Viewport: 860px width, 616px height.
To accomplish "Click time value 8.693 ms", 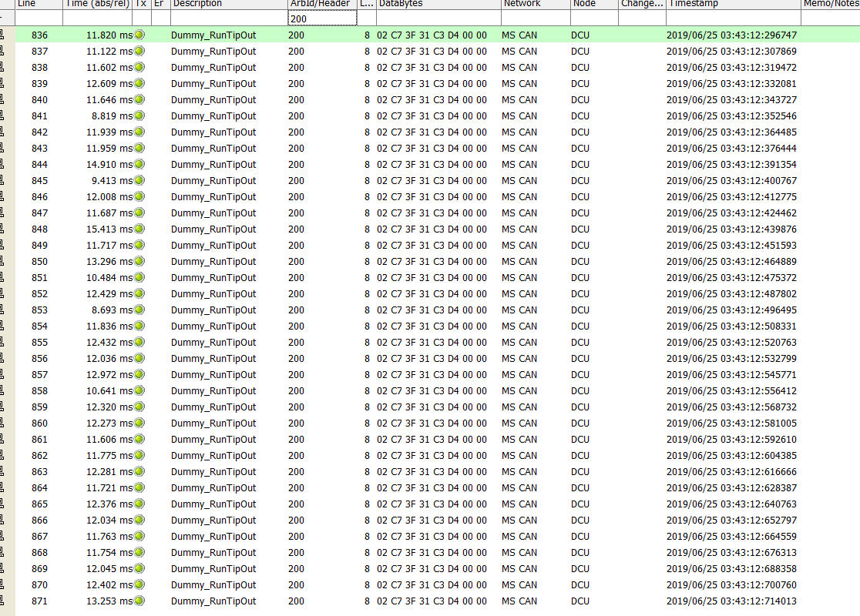I will (112, 310).
